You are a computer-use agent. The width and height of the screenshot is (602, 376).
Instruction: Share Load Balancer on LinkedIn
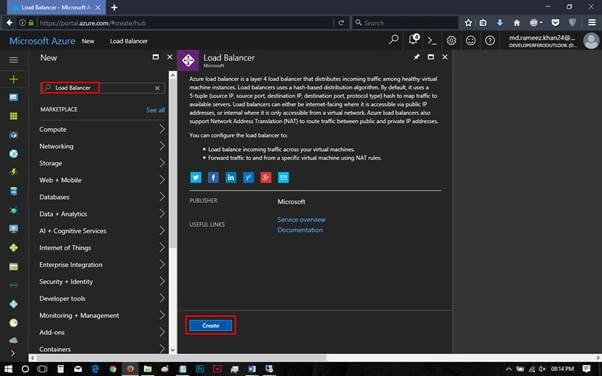pyautogui.click(x=231, y=177)
